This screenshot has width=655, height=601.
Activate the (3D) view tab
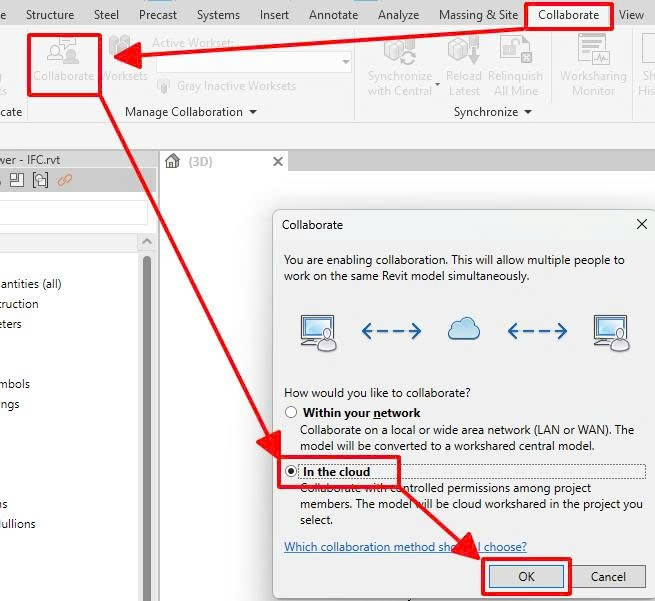click(200, 161)
